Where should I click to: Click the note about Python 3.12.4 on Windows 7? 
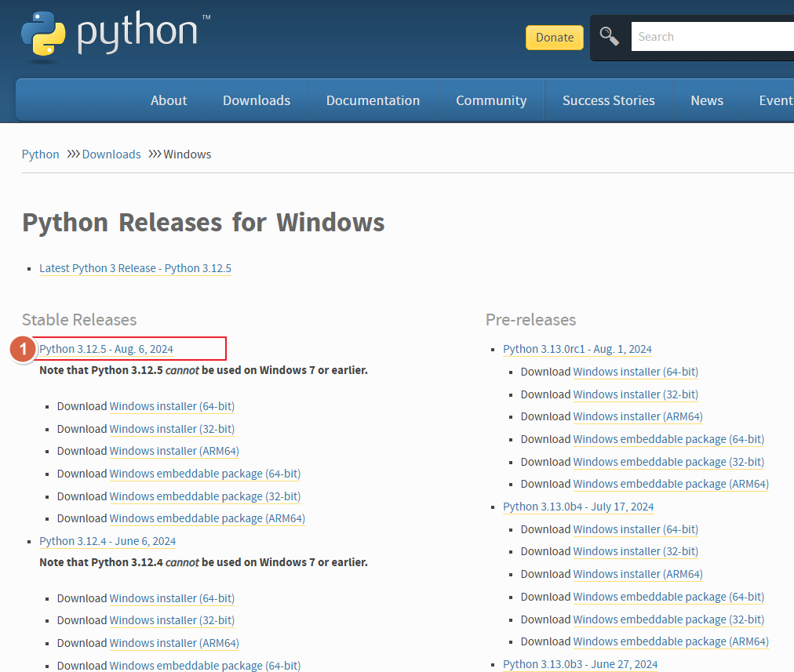(x=203, y=563)
